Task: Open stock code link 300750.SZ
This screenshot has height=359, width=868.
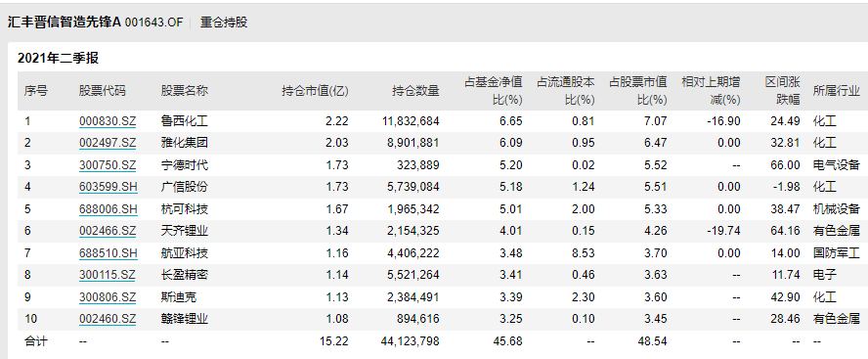Action: click(108, 165)
